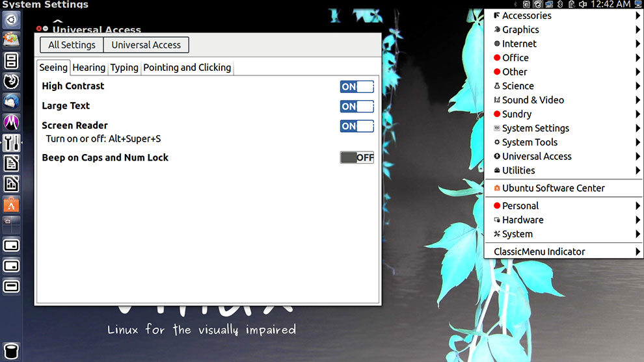Open the workspace switcher in launcher

(x=11, y=225)
